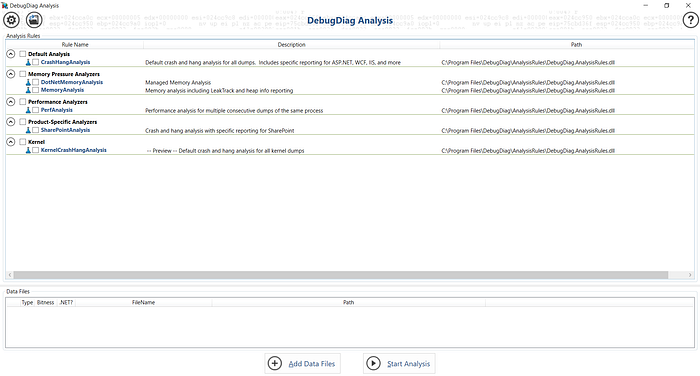Collapse the Memory Pressure Analyzers group
The width and height of the screenshot is (700, 376).
(x=11, y=74)
